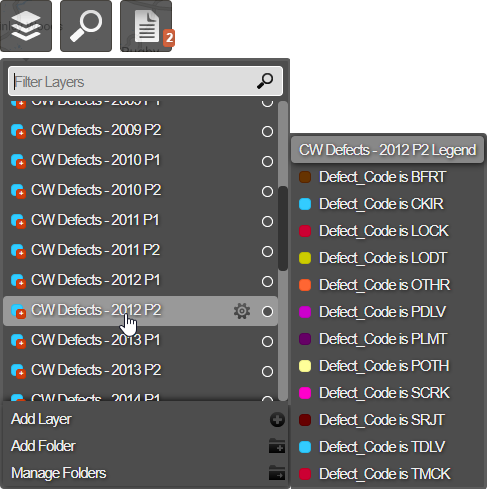Choose the CW Defects - 2010 P2 entry
Screen dimensions: 487x489
tap(96, 190)
